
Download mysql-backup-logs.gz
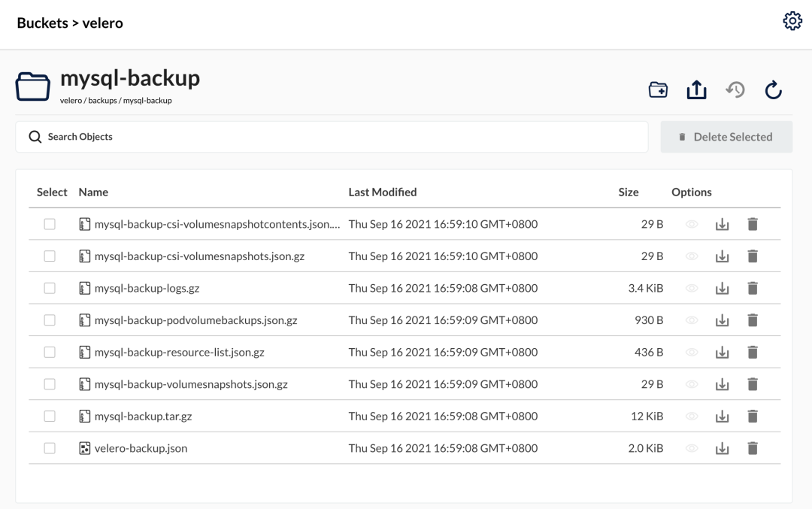722,289
